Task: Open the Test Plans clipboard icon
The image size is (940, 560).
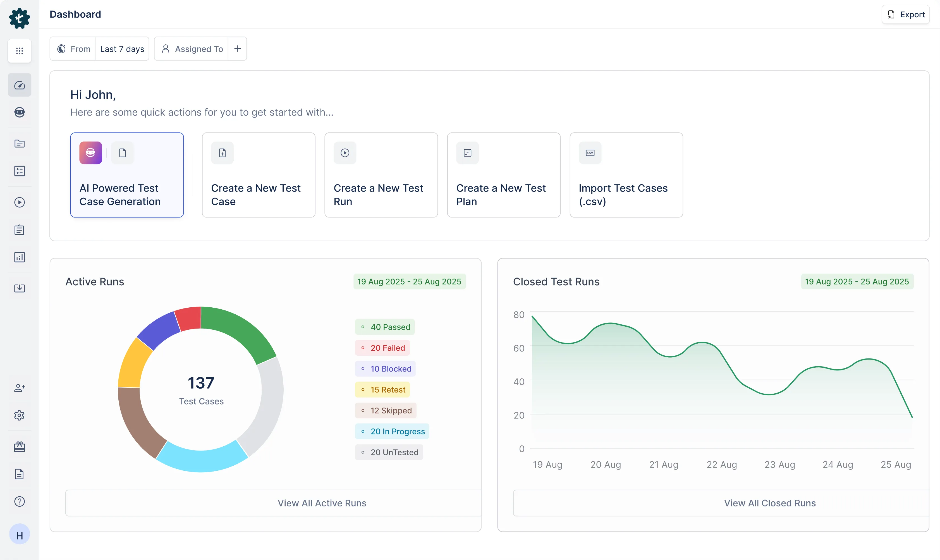Action: (19, 230)
